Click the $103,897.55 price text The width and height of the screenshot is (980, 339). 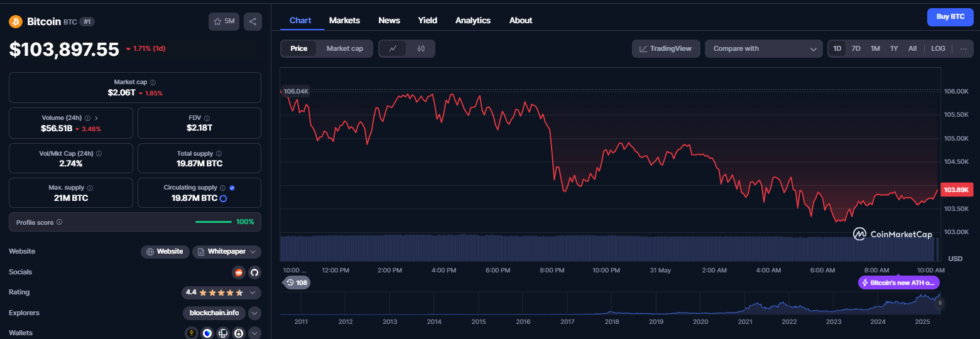pyautogui.click(x=64, y=49)
